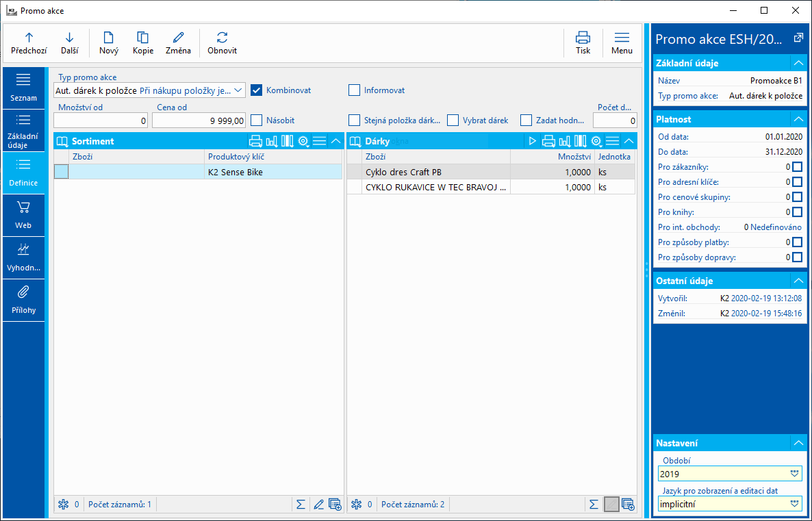Click the columns icon in Sortiment header
This screenshot has height=521, width=812.
pyautogui.click(x=288, y=141)
